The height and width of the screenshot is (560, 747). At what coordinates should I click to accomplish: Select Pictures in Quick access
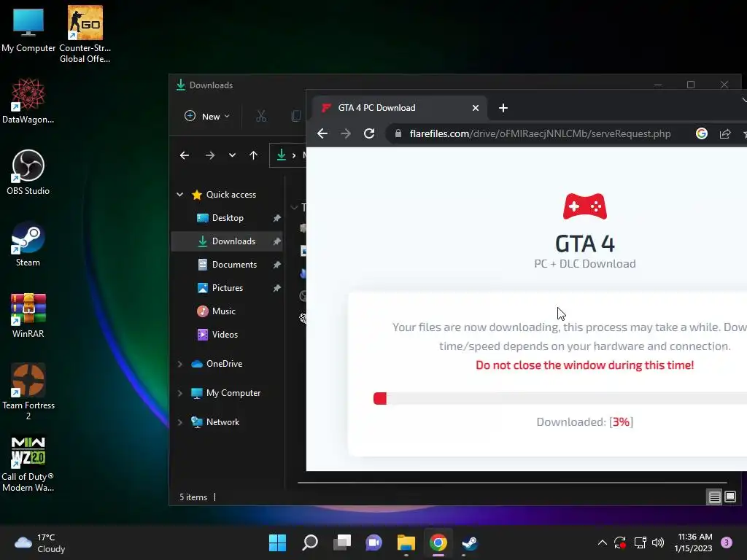(x=227, y=288)
